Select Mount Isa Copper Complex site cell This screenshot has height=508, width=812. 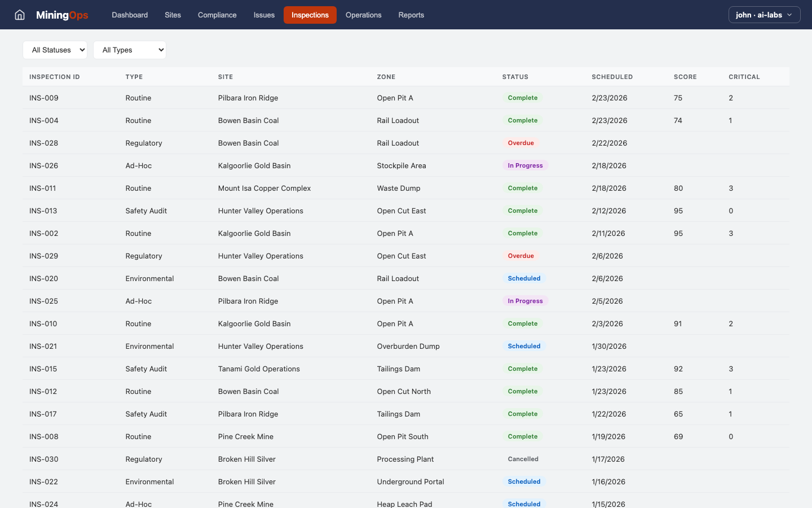coord(264,188)
